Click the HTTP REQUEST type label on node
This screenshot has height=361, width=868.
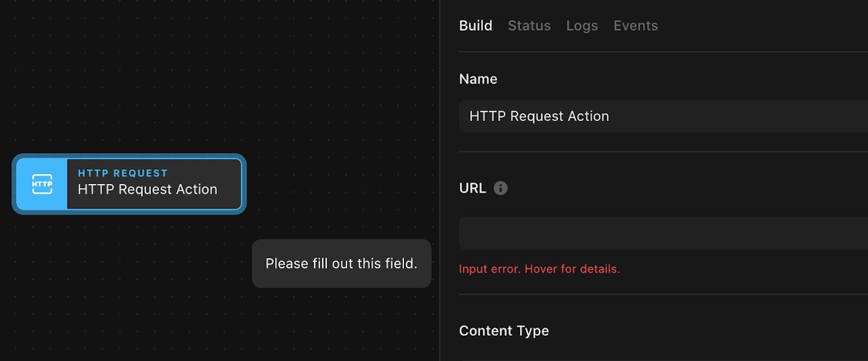(123, 173)
